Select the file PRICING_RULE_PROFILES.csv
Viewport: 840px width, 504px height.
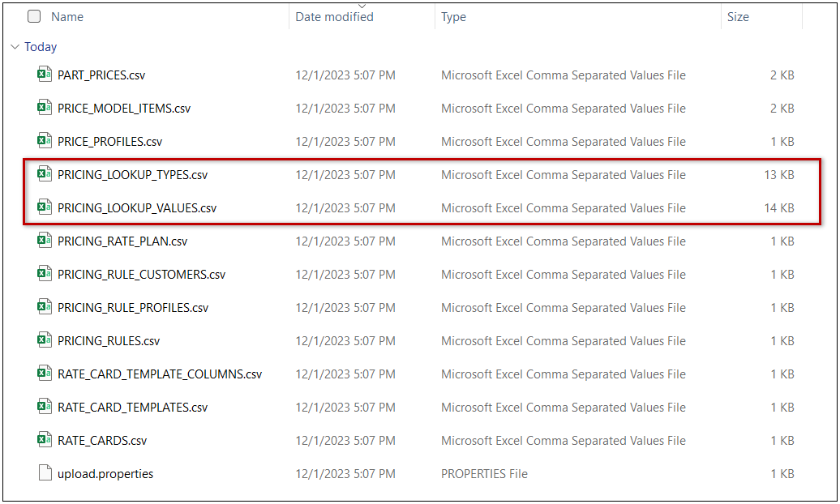(x=133, y=308)
